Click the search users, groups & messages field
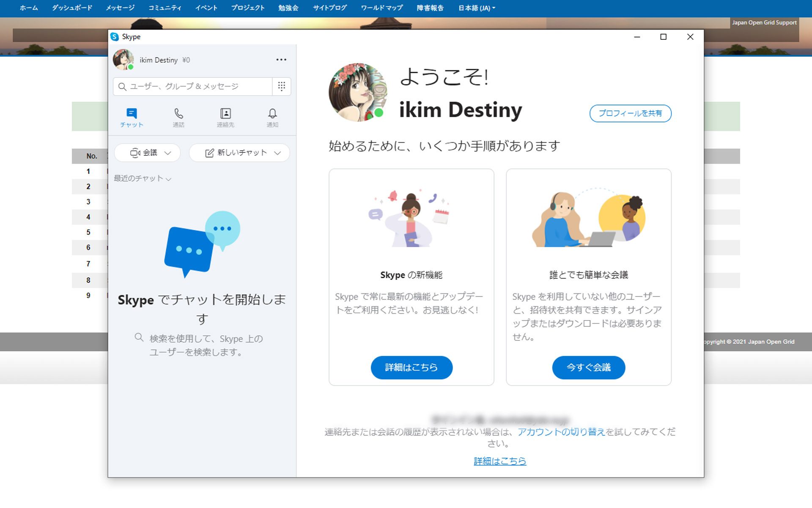 (192, 86)
